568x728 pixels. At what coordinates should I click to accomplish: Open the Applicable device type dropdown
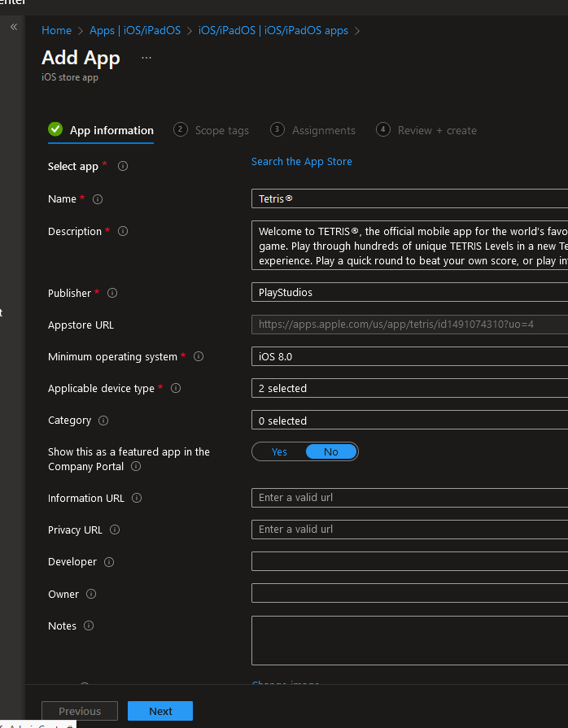pyautogui.click(x=409, y=388)
